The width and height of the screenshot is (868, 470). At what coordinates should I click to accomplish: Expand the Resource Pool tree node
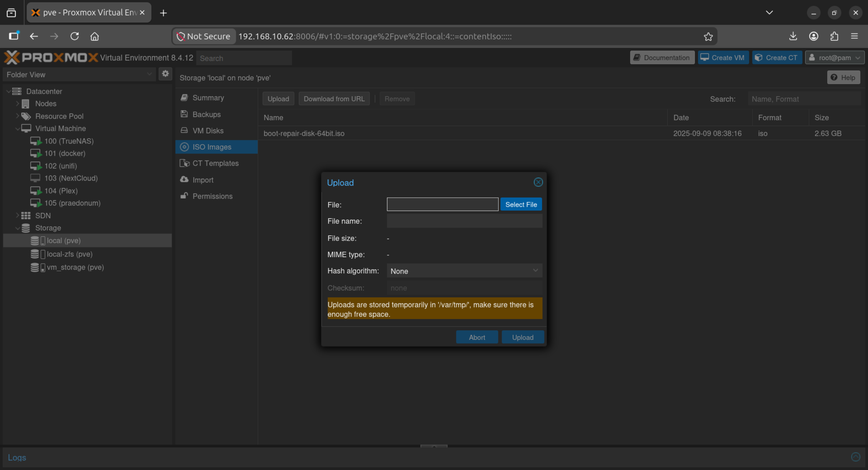tap(17, 116)
